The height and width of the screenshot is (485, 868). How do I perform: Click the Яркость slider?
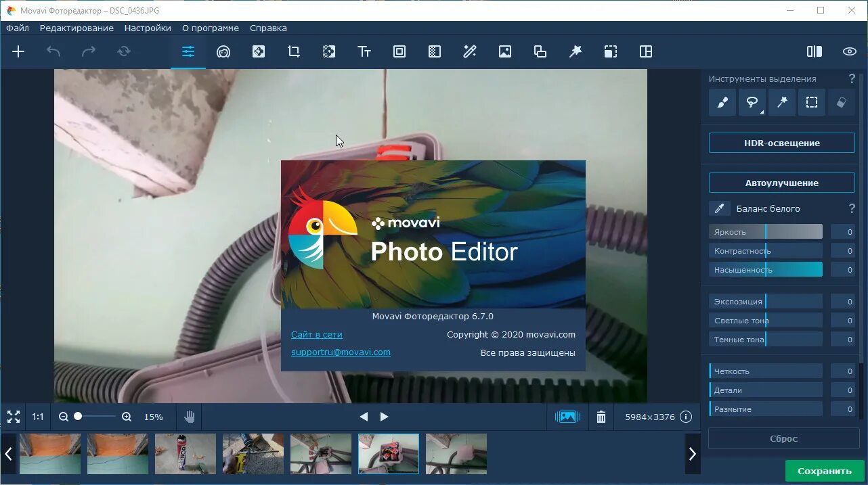click(766, 232)
